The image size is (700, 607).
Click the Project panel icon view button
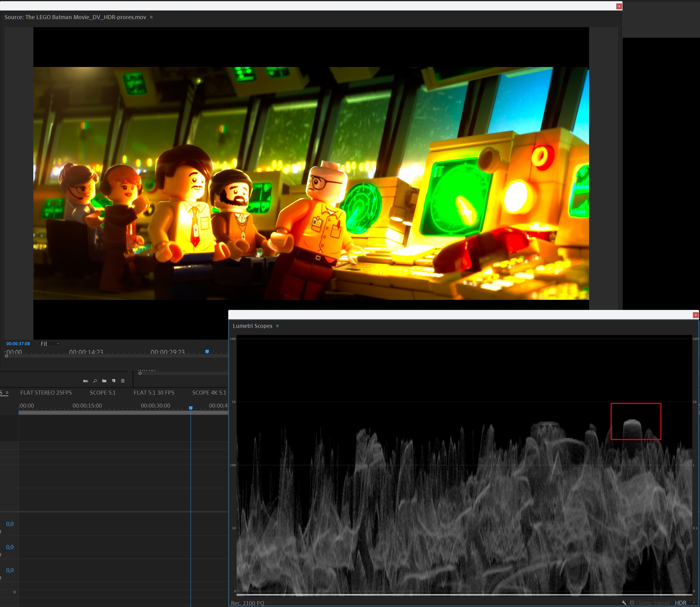(x=86, y=381)
